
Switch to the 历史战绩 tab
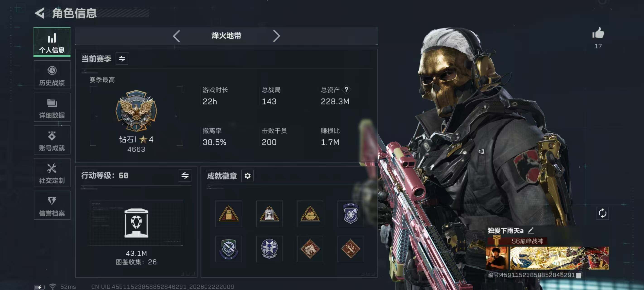tap(52, 75)
